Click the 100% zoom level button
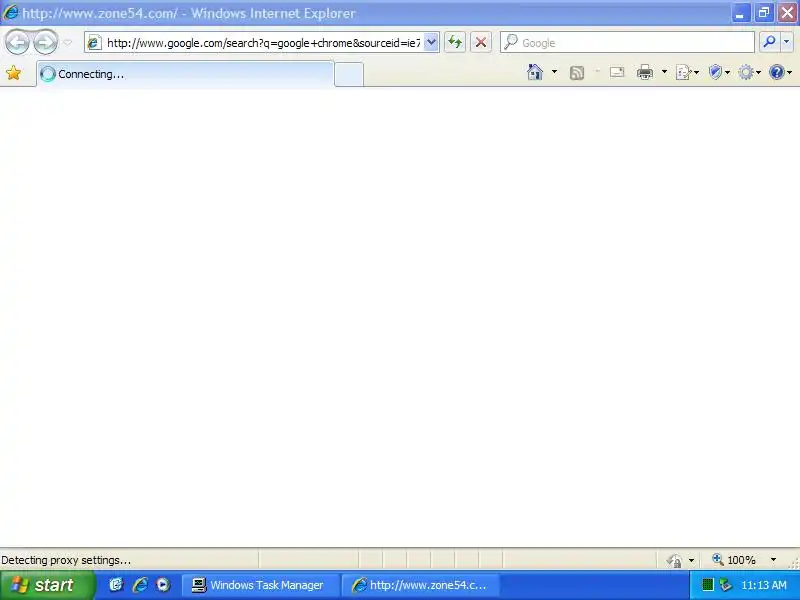 pos(741,560)
